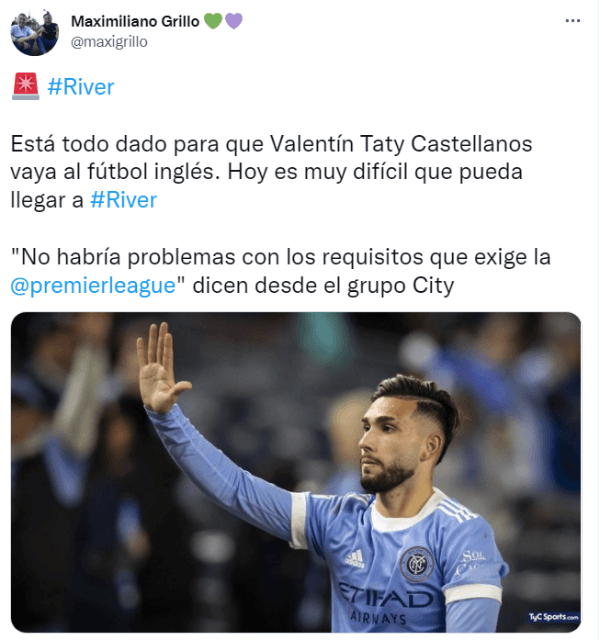Screen dimensions: 600x640
Task: Click the red siren emoji
Action: coord(26,87)
